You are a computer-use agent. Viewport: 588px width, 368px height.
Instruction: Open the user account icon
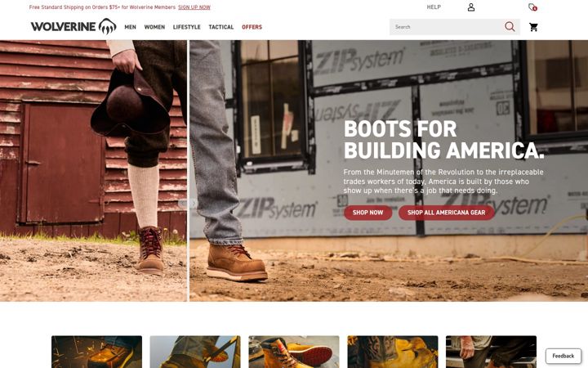[471, 7]
